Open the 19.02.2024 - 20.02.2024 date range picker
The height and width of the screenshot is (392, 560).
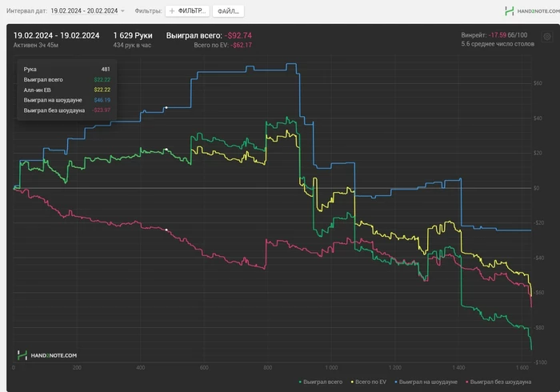click(84, 10)
